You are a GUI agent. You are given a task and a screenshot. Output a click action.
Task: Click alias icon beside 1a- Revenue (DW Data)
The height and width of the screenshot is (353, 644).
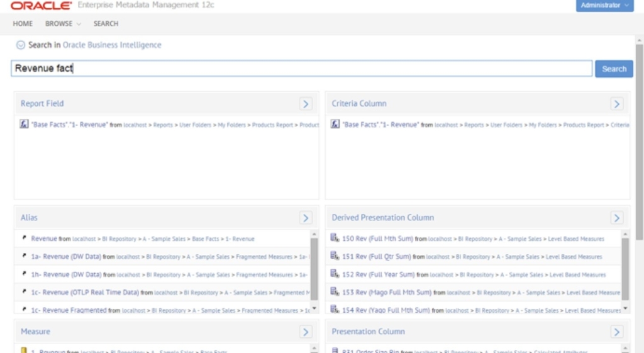(25, 255)
